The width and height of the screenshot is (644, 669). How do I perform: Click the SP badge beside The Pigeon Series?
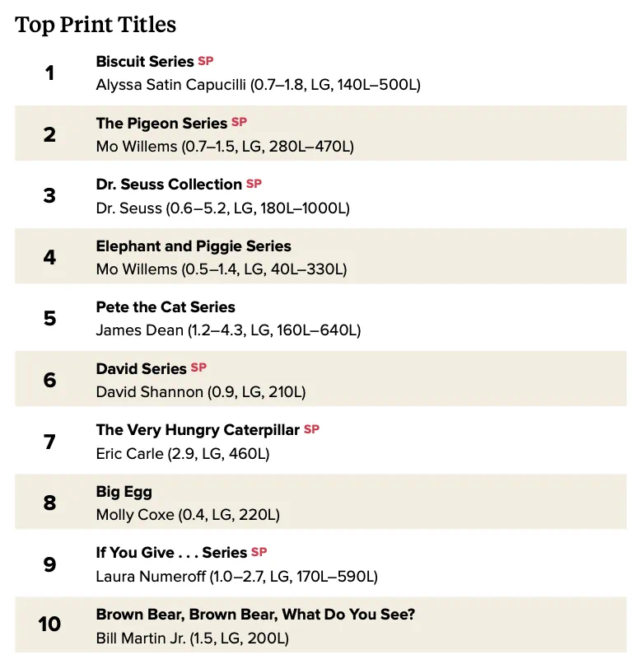240,123
